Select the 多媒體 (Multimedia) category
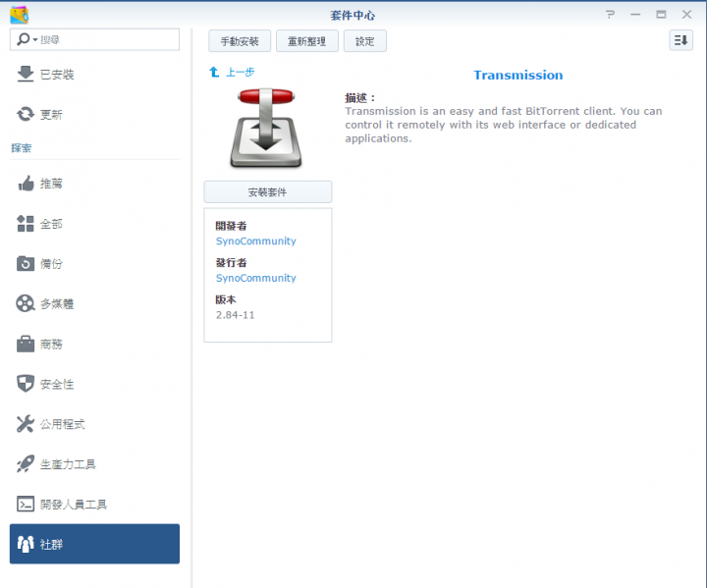The image size is (707, 588). pyautogui.click(x=94, y=304)
